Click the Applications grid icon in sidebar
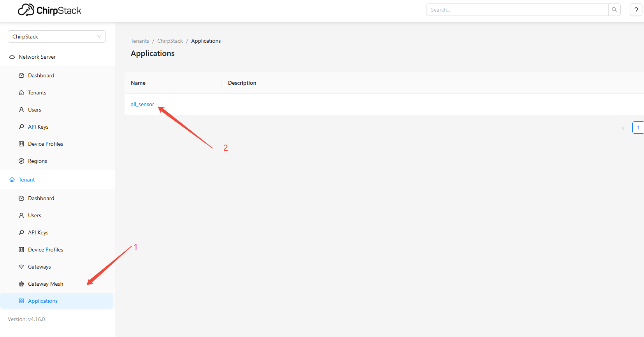This screenshot has width=644, height=337. click(x=21, y=301)
